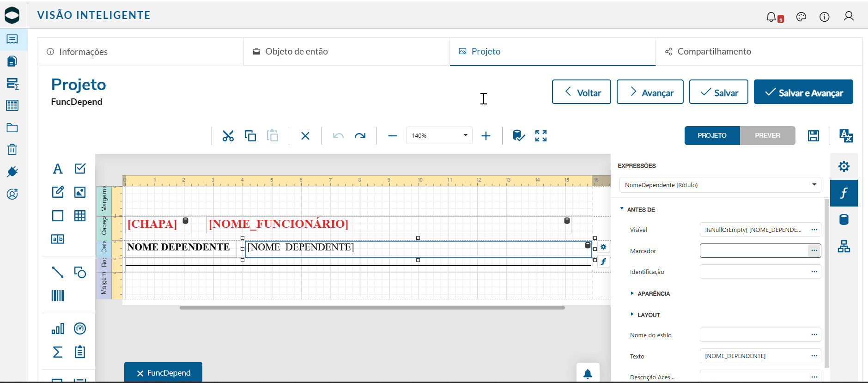Click the Cut scissors icon
The image size is (868, 383).
tap(228, 136)
